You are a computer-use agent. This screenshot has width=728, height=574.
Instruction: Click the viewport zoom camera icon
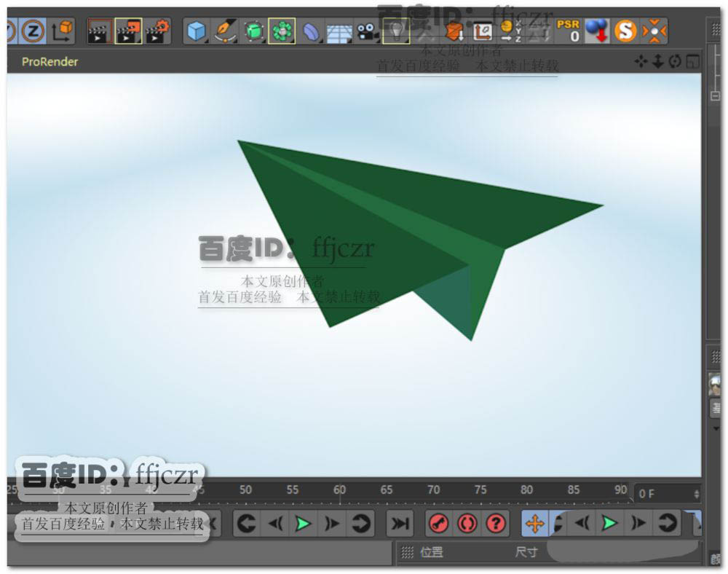tap(658, 61)
